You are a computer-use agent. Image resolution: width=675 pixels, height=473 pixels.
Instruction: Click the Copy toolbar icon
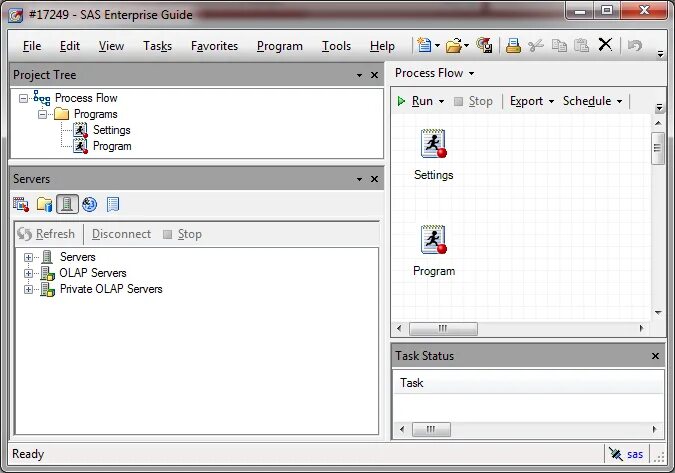pos(559,45)
